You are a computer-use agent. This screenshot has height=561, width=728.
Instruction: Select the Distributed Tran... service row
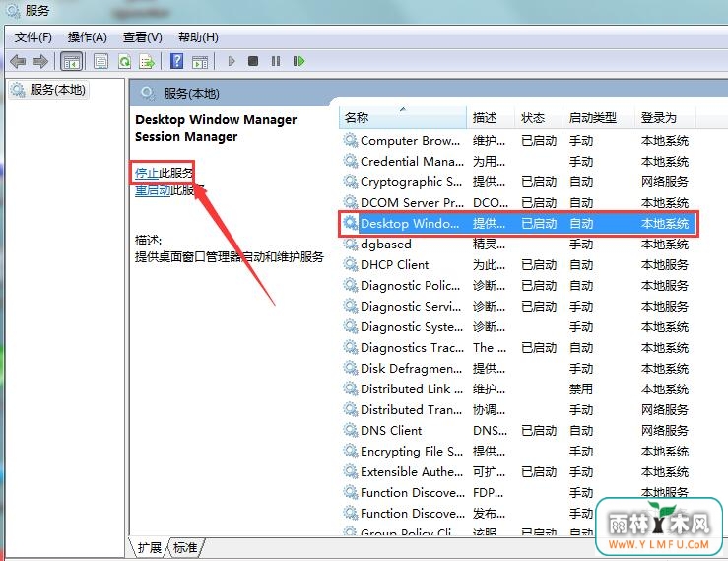518,409
